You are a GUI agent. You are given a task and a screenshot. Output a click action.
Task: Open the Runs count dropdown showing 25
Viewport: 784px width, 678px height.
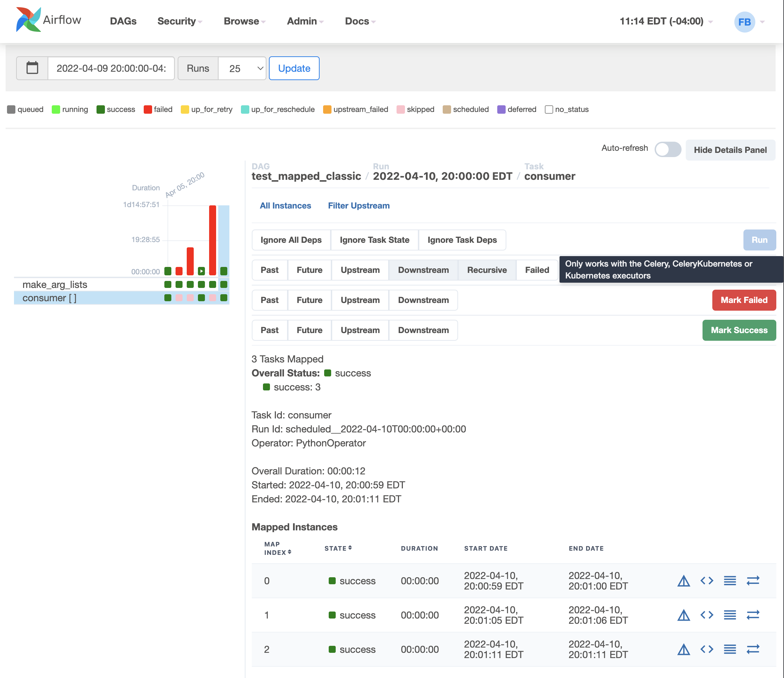(x=243, y=68)
